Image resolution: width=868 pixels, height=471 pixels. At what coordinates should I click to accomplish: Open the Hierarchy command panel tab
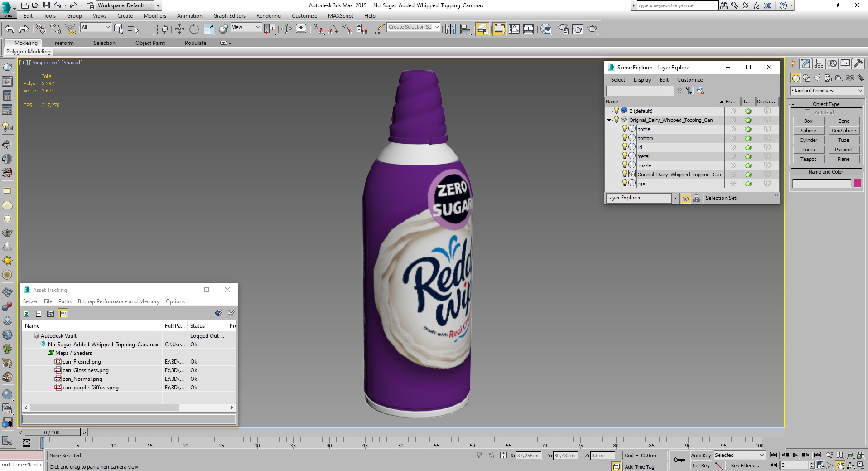[818, 63]
